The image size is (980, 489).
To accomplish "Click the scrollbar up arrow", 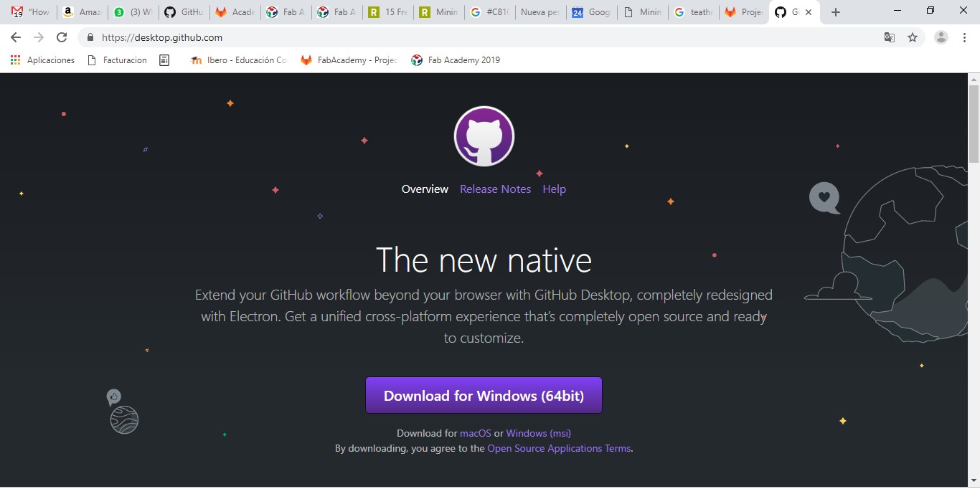I will coord(974,78).
